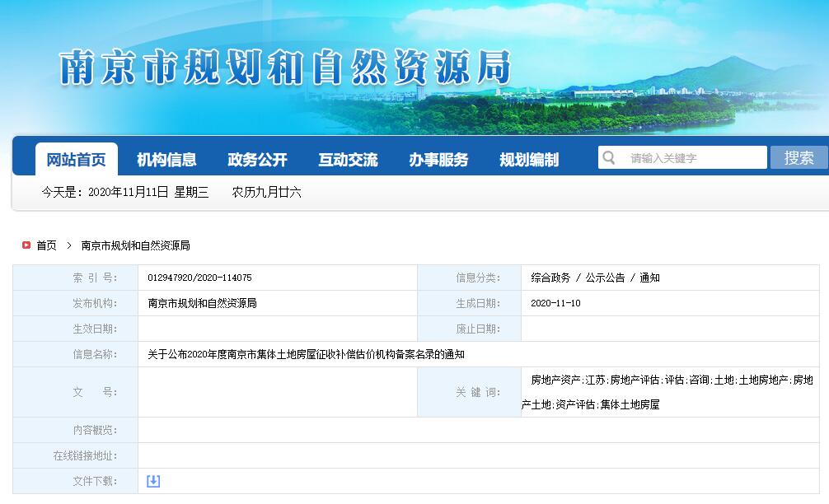Navigate to 规划编制 page
The width and height of the screenshot is (829, 504).
(529, 160)
